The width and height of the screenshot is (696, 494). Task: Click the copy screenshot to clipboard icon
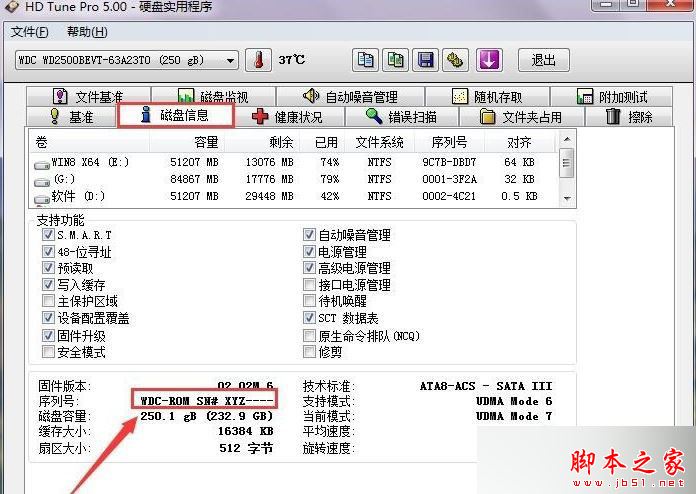[395, 60]
